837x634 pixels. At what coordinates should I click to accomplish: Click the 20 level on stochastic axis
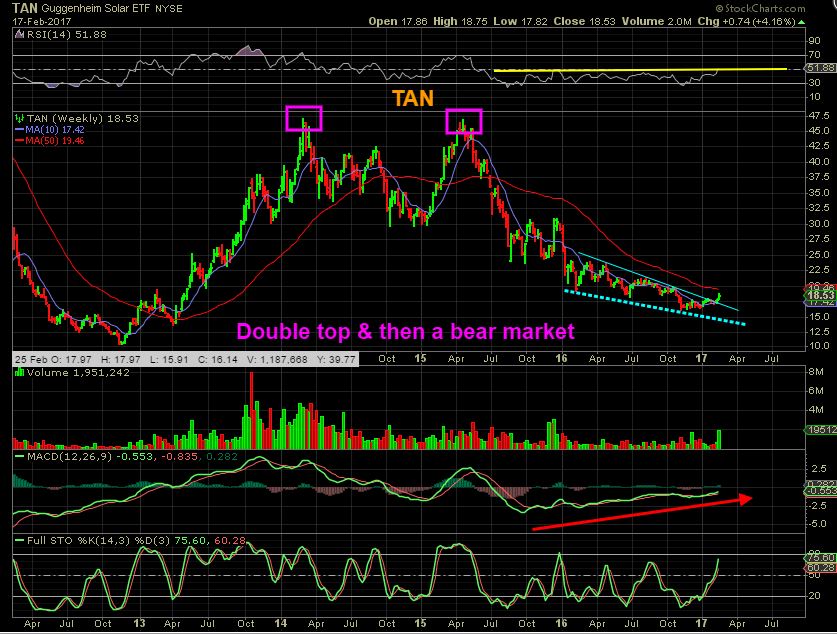pos(815,596)
